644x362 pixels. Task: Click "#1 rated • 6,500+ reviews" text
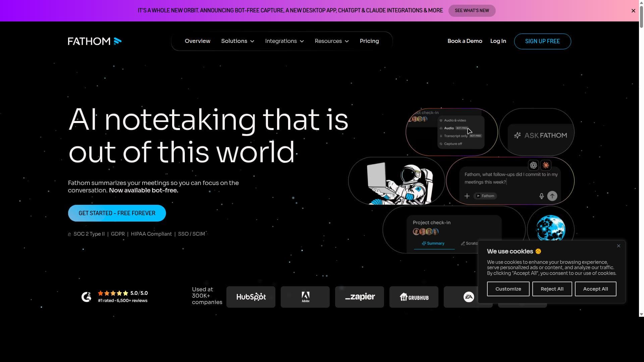tap(123, 301)
